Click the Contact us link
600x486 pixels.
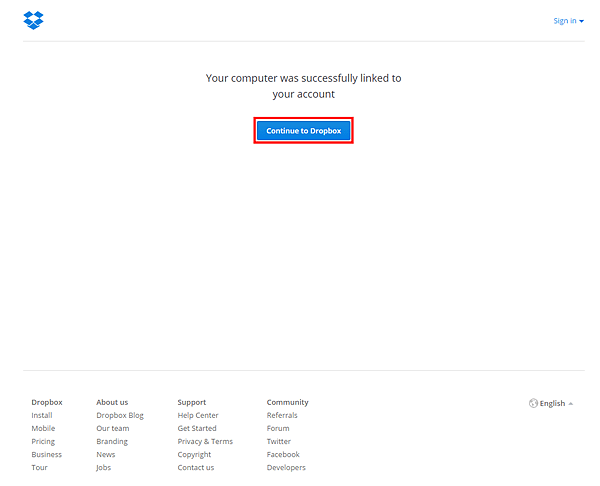click(x=196, y=467)
